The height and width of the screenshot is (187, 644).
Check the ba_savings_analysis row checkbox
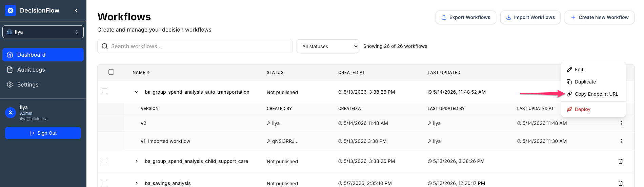104,183
